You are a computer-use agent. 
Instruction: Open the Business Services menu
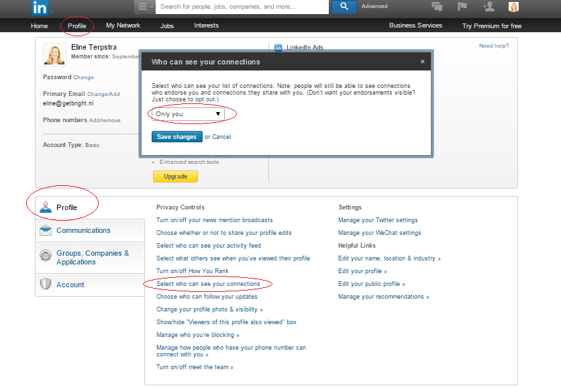[x=415, y=26]
